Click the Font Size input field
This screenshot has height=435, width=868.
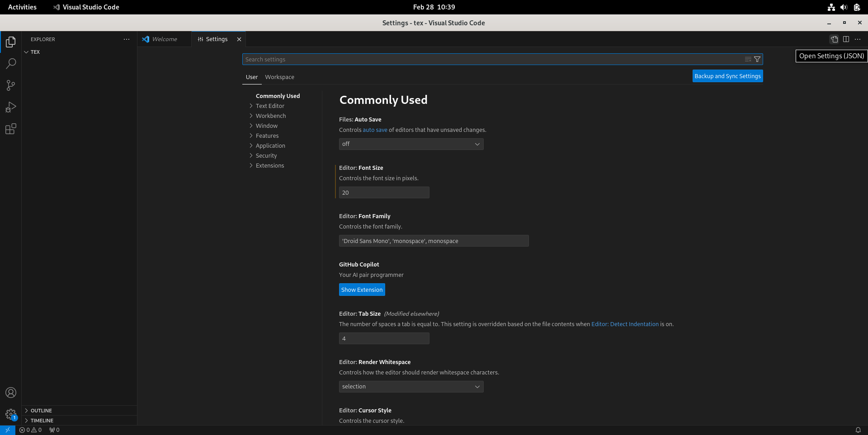click(x=384, y=192)
